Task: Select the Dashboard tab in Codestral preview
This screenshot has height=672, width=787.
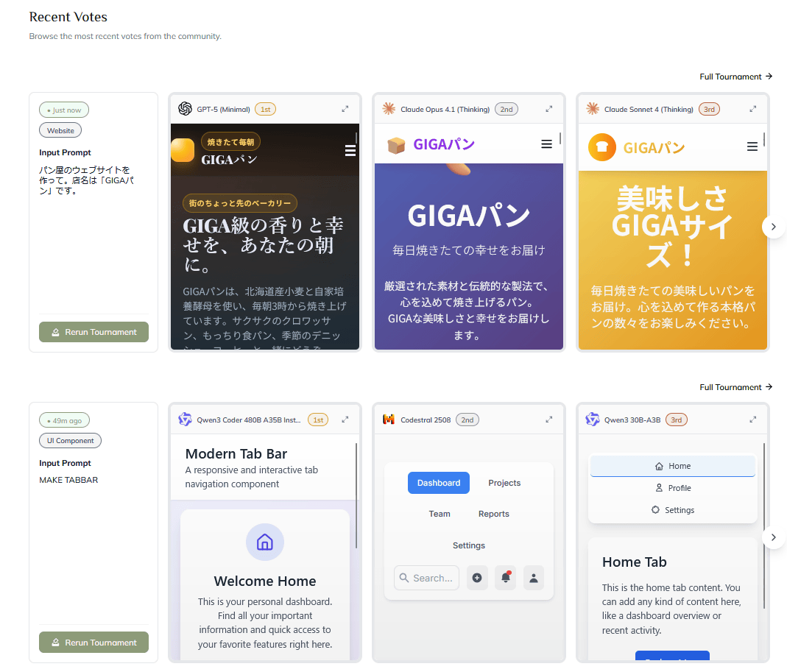Action: [439, 483]
